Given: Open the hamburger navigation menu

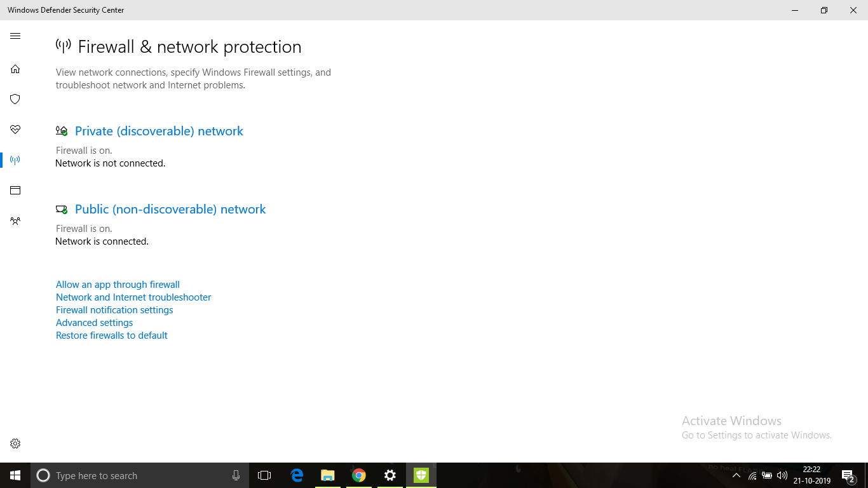Looking at the screenshot, I should click(x=15, y=36).
